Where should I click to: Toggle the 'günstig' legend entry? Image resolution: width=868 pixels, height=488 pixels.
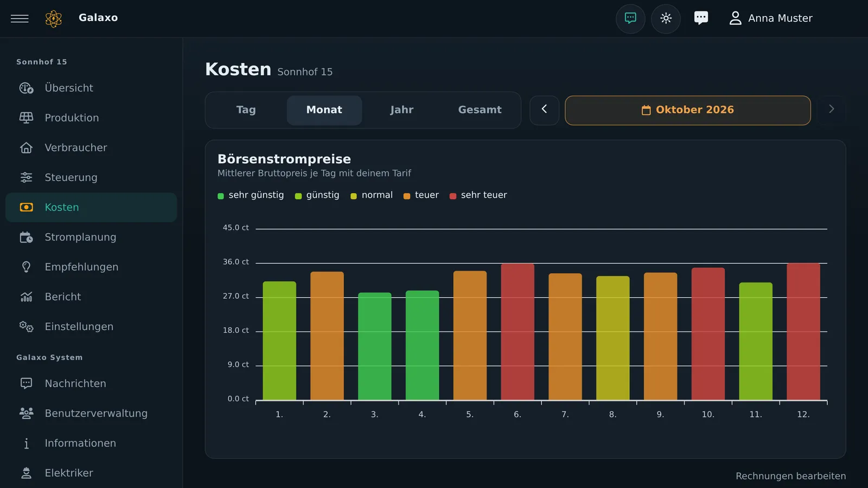pyautogui.click(x=317, y=195)
